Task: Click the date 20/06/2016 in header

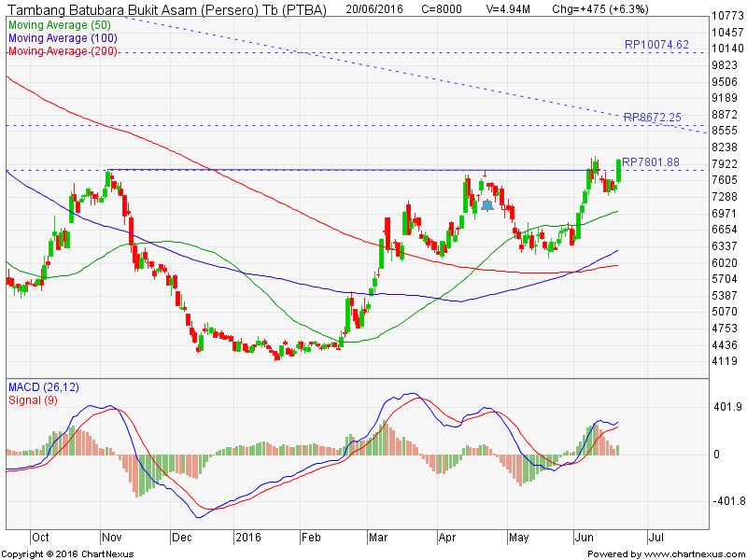Action: pos(374,9)
